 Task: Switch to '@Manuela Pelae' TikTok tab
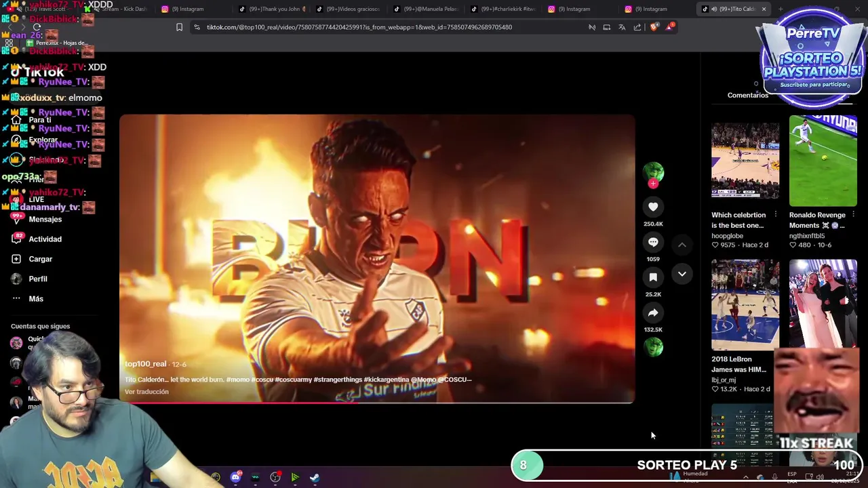click(x=428, y=9)
